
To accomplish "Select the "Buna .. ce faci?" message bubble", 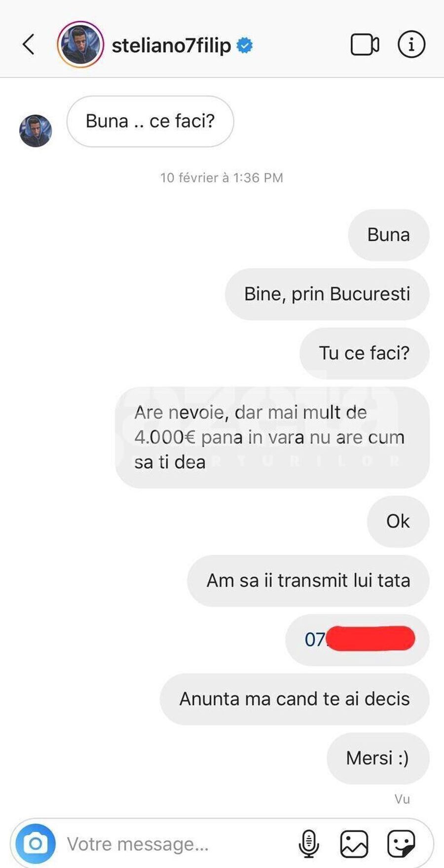I will [x=150, y=121].
